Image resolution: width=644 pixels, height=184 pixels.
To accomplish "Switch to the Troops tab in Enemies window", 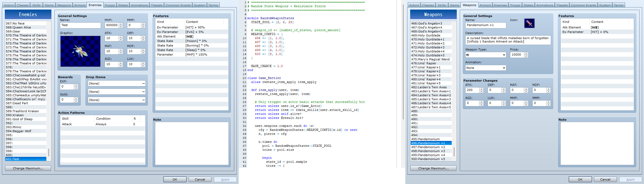I will point(110,5).
